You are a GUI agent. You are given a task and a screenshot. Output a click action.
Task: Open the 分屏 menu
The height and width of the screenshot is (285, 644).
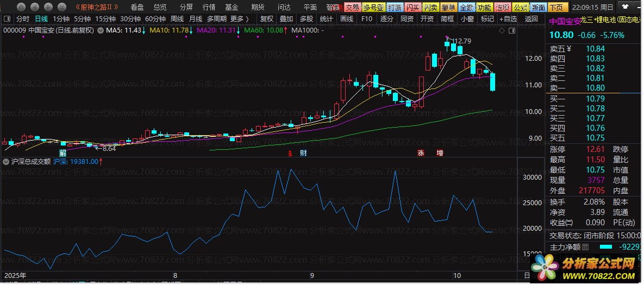pos(186,7)
